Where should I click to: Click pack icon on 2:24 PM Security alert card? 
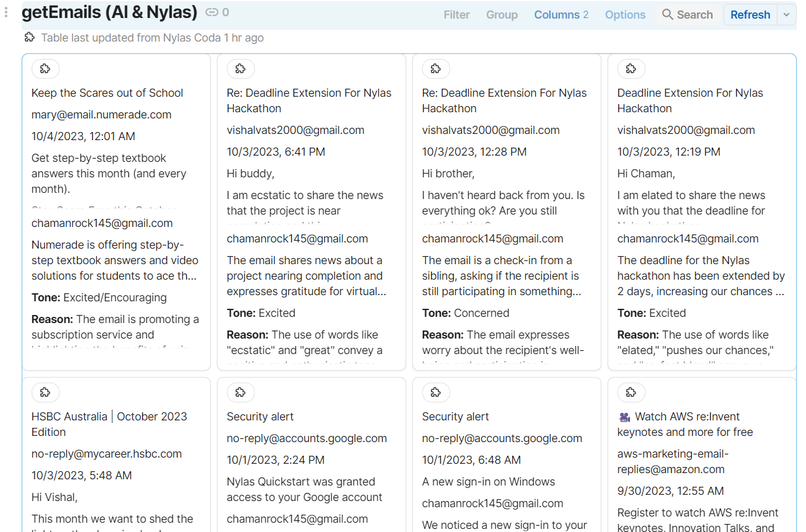(x=241, y=392)
